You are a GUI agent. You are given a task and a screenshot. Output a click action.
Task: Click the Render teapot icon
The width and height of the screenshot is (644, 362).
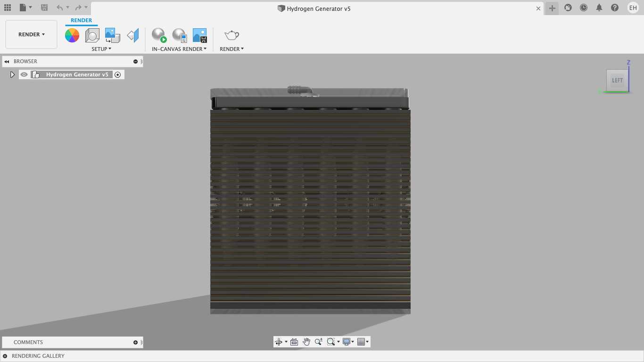click(x=231, y=35)
